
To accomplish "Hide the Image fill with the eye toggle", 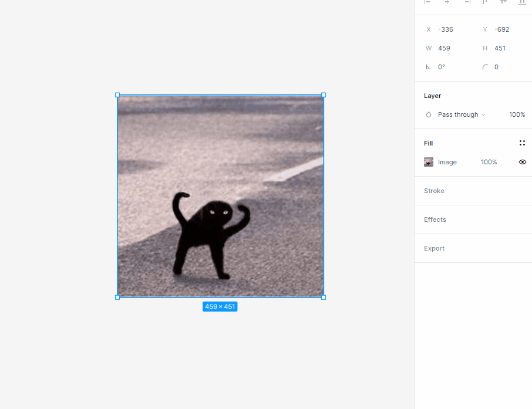I will pos(522,162).
